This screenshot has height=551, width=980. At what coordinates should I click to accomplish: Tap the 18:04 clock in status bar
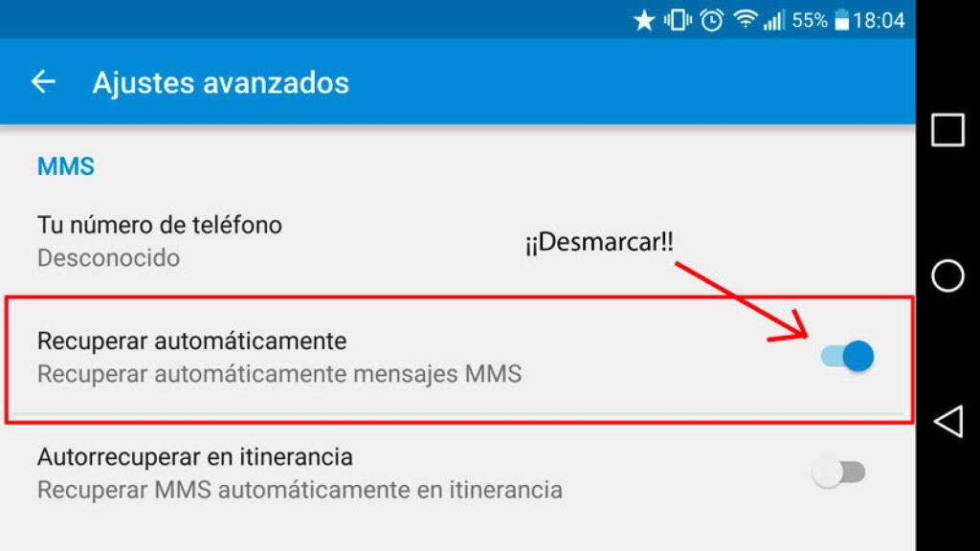879,21
